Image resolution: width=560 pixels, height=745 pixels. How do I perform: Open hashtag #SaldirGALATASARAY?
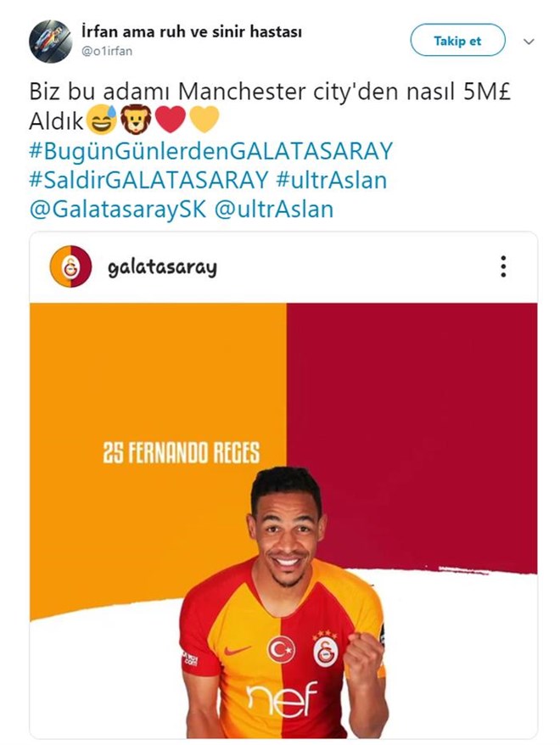(149, 180)
